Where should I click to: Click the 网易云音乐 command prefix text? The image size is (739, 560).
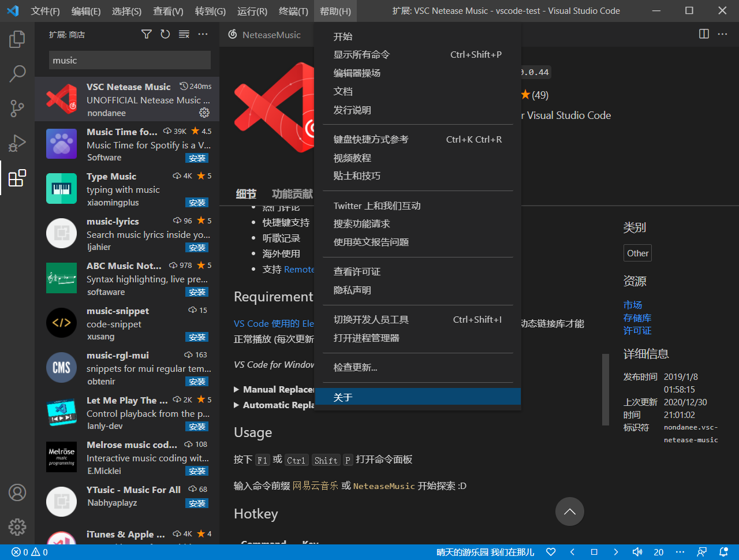315,486
